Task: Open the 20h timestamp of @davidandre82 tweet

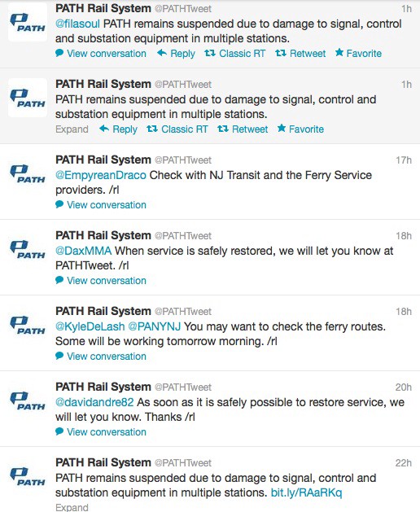Action: (x=404, y=387)
